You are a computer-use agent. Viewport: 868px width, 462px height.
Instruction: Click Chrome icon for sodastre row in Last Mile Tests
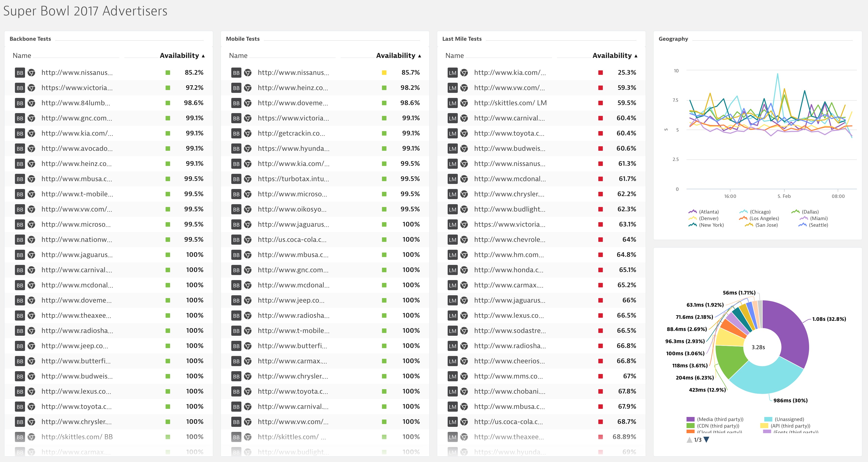click(x=464, y=330)
